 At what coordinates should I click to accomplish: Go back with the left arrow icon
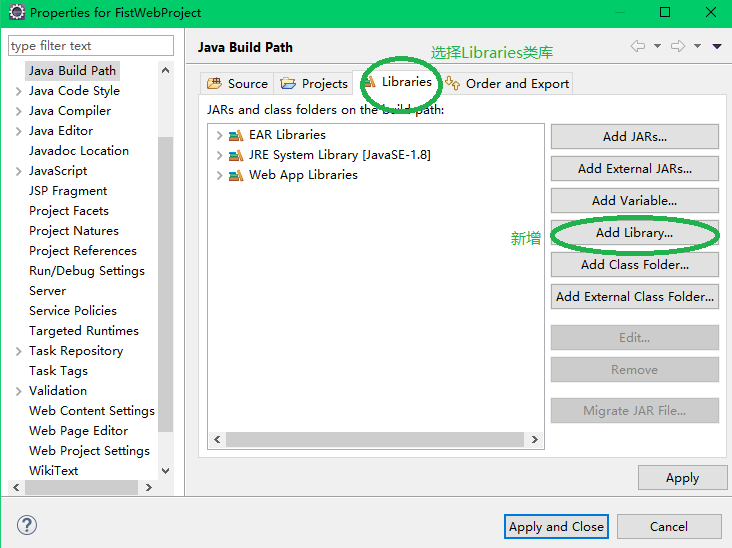638,46
